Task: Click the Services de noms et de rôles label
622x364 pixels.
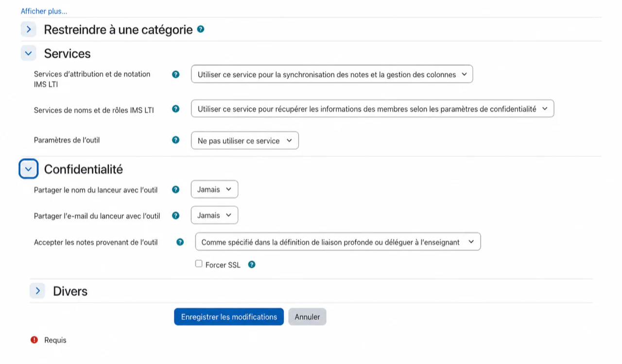Action: 94,110
